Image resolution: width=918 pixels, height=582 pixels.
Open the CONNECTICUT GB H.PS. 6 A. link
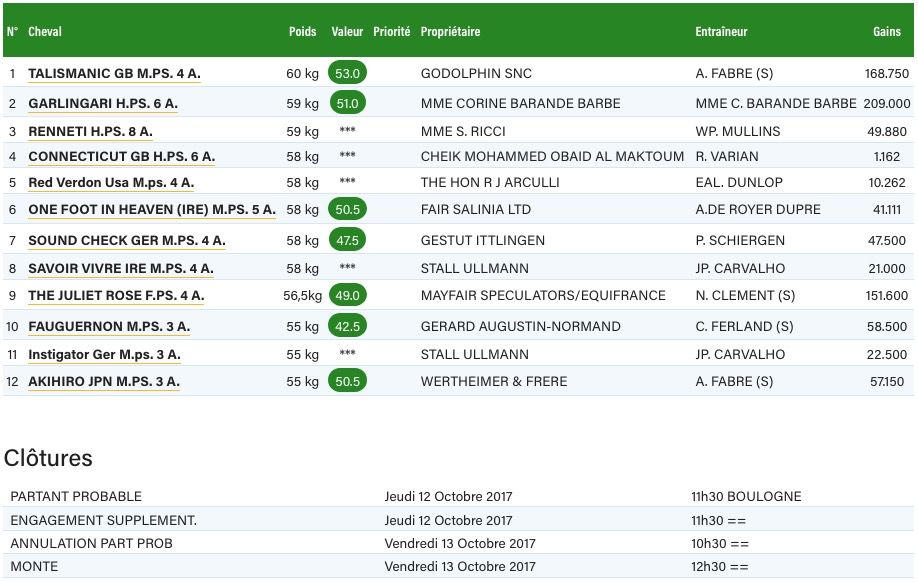point(122,157)
